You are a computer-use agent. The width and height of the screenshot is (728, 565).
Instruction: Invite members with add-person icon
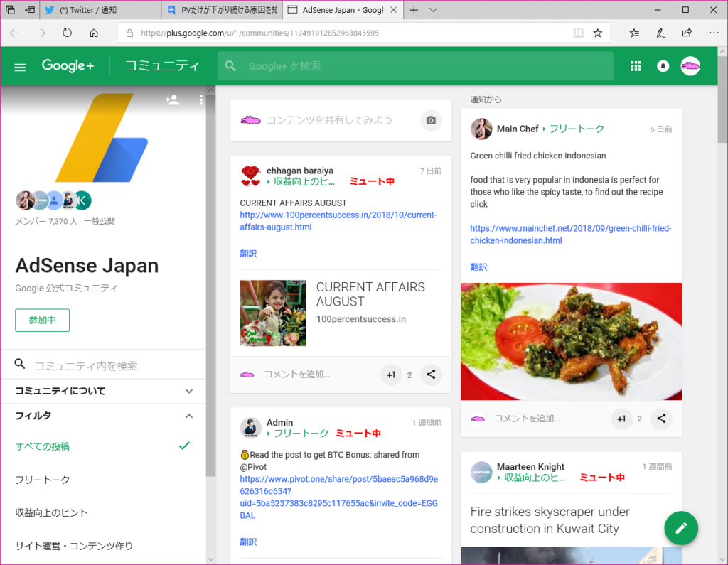[x=172, y=99]
